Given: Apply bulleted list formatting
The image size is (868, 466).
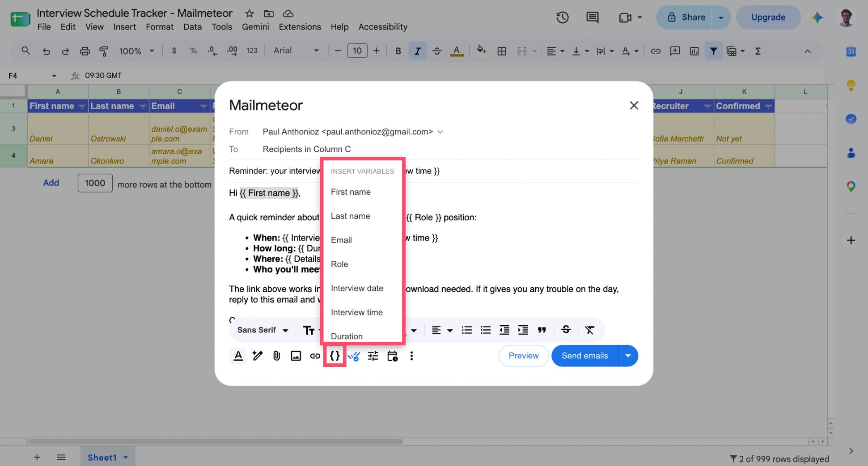Looking at the screenshot, I should tap(486, 330).
